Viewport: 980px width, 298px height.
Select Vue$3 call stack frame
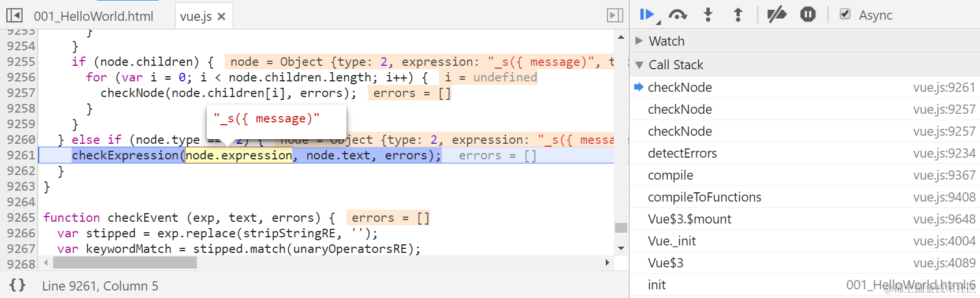804,263
